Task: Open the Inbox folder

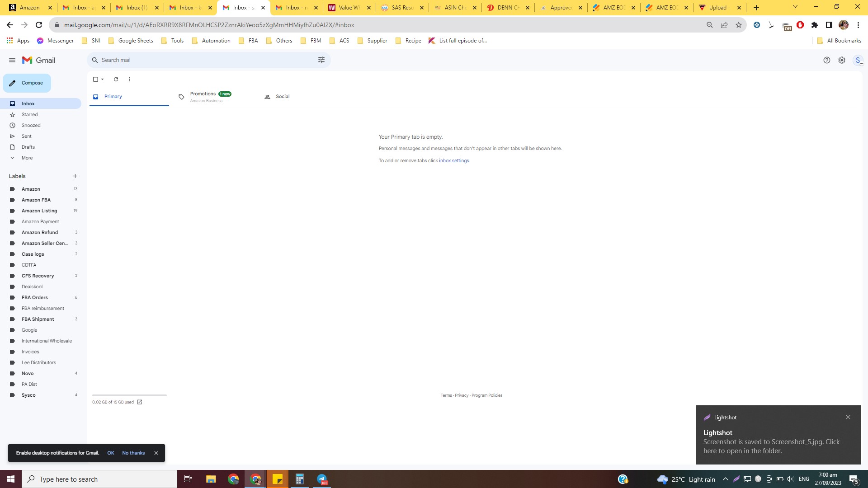Action: 41,103
